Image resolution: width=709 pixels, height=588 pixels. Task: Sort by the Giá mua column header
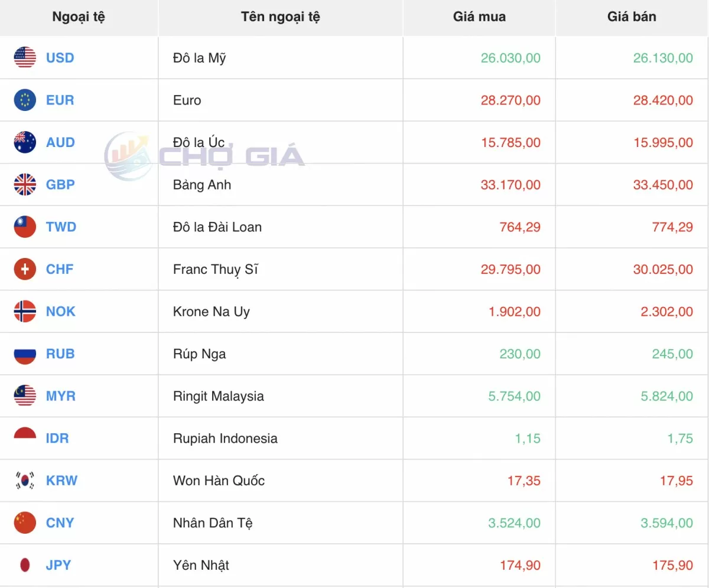point(479,17)
